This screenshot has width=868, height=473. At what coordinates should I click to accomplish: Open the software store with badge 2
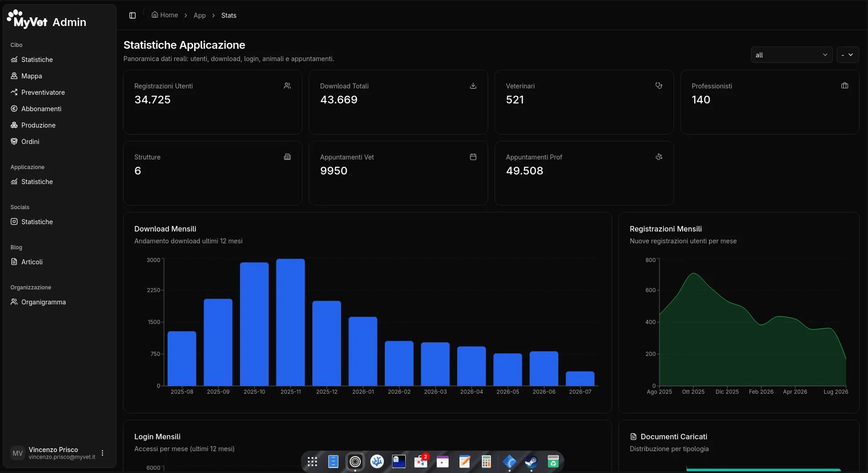pos(421,462)
